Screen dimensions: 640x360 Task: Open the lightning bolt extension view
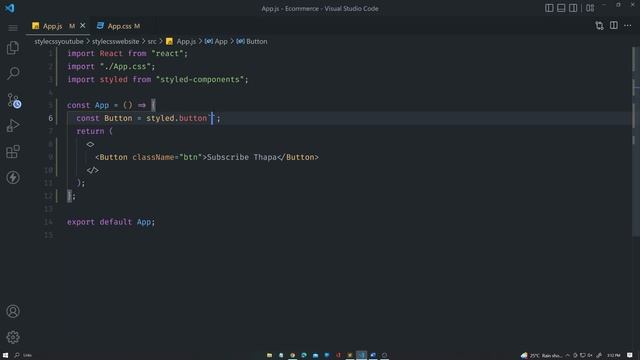coord(13,177)
